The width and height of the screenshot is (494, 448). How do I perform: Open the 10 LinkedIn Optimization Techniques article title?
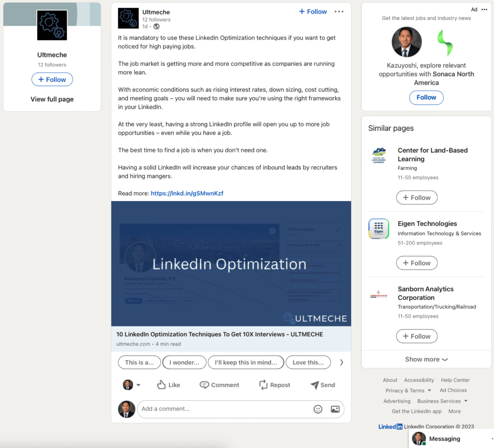(x=220, y=334)
